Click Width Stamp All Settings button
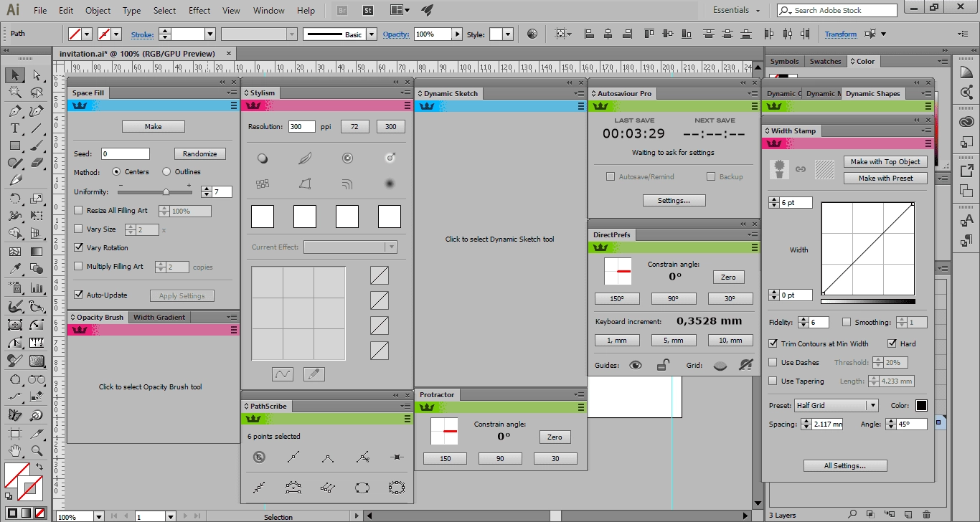The image size is (980, 522). 845,465
